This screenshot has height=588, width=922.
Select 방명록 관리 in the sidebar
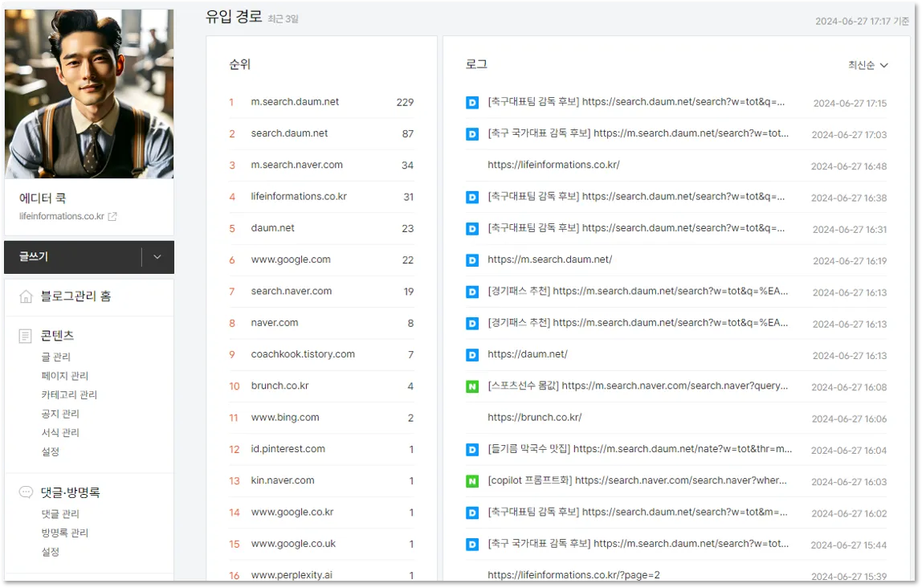pyautogui.click(x=65, y=533)
